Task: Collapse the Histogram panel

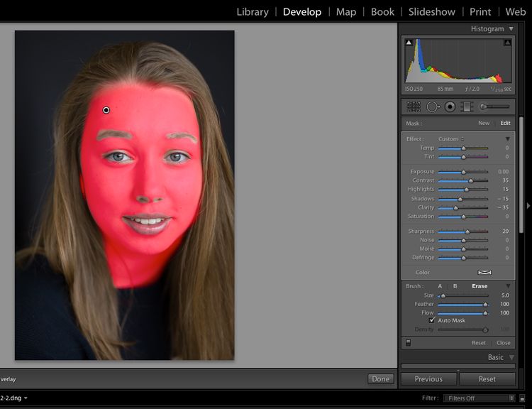Action: pos(511,29)
